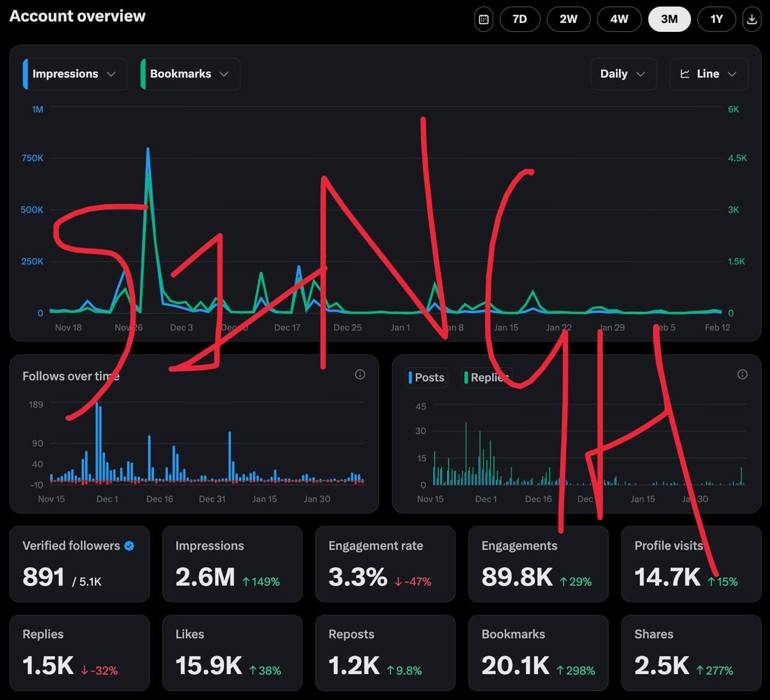The image size is (770, 700).
Task: Click the 149% impressions increase
Action: (x=261, y=581)
